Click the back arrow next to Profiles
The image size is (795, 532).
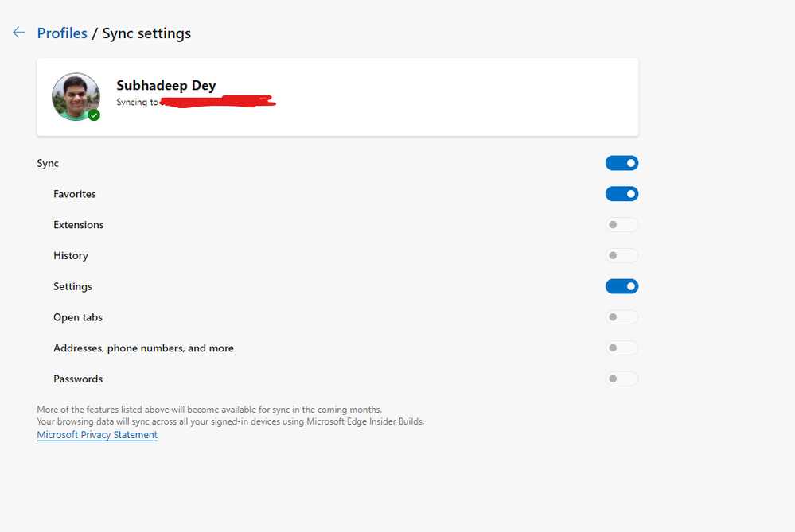tap(19, 33)
